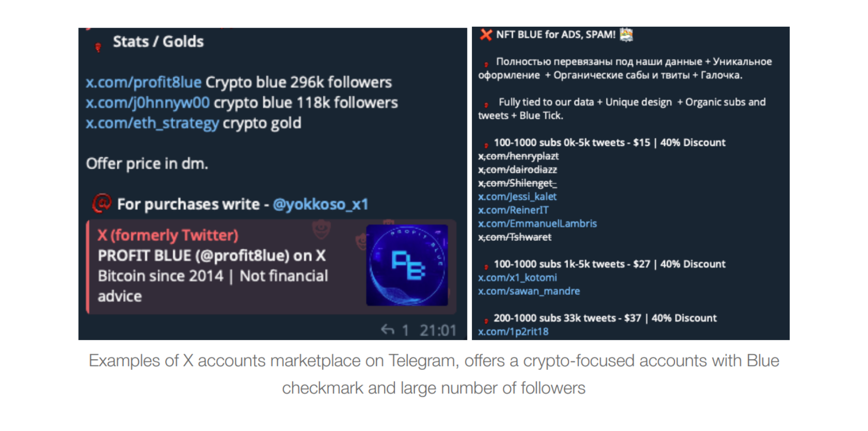
Task: Click the reply arrow beside 21:01 timestamp
Action: coord(388,330)
